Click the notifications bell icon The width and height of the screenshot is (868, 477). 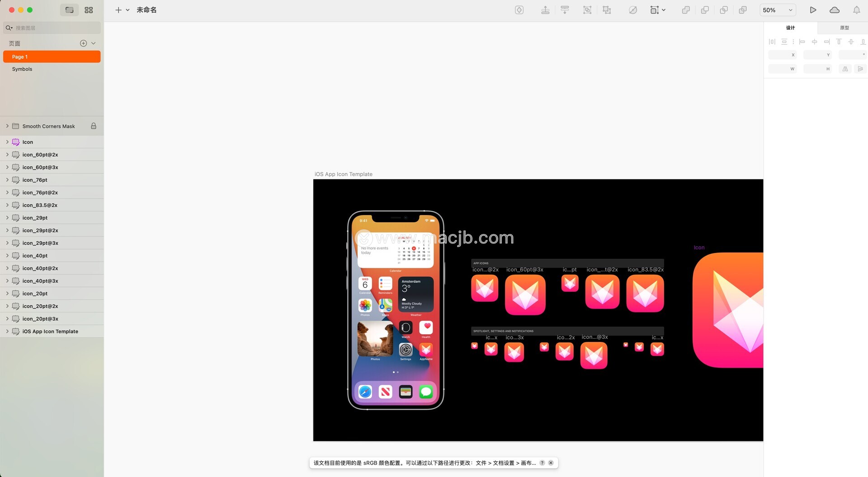pos(856,10)
